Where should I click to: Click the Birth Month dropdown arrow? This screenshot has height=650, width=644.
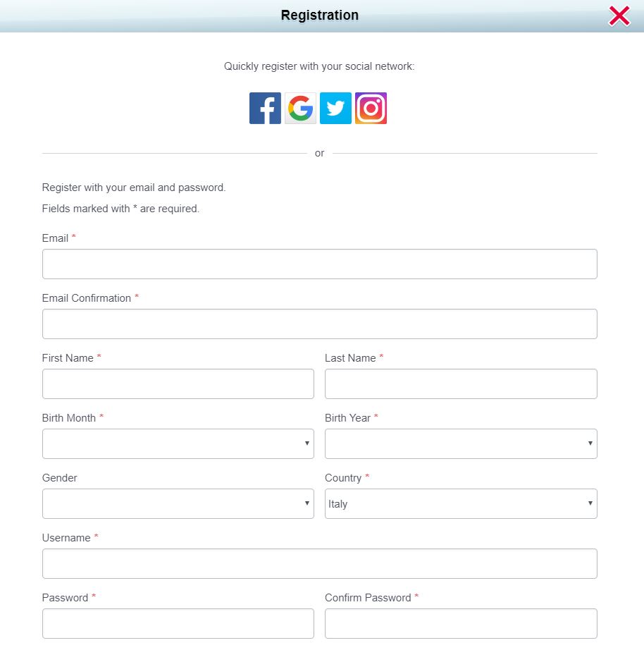[306, 443]
